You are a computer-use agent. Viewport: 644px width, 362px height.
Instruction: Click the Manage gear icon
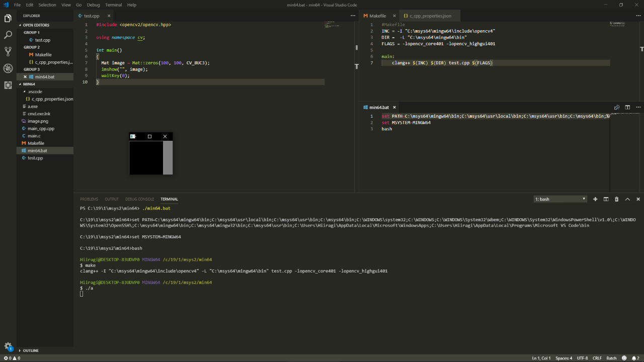click(8, 346)
